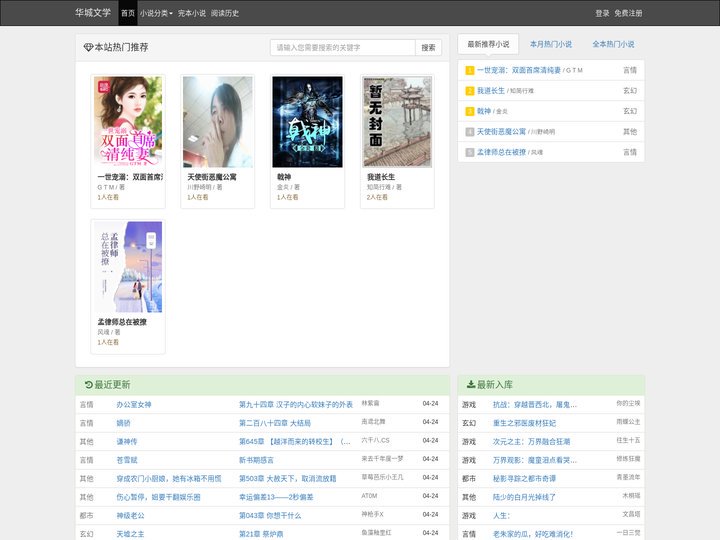Expand the 小说分类 dropdown menu
Screen dimensions: 720x540
(156, 13)
